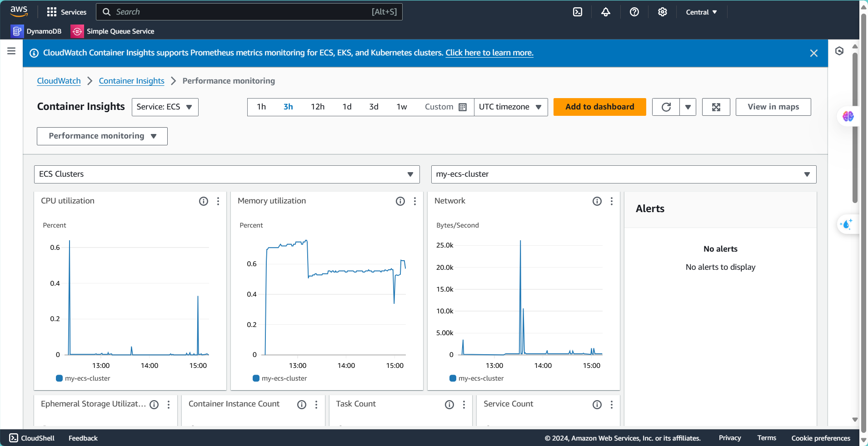Open Cookie preferences in footer
The width and height of the screenshot is (868, 446).
[821, 438]
